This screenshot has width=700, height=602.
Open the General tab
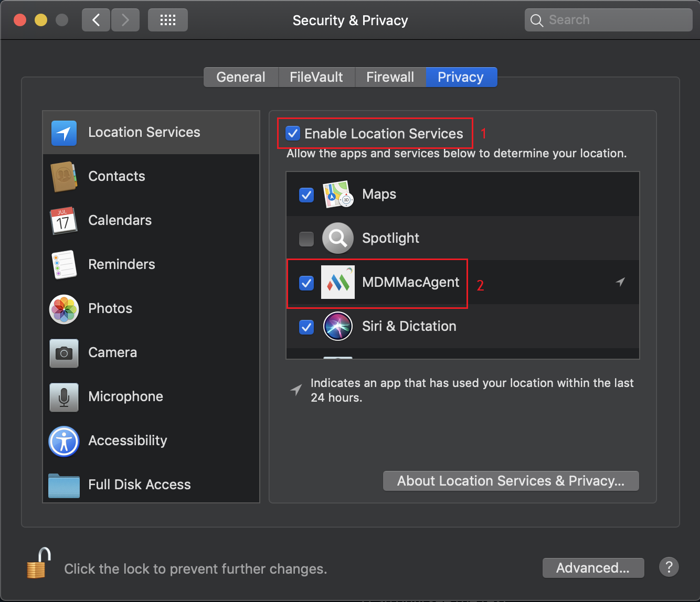click(x=240, y=77)
